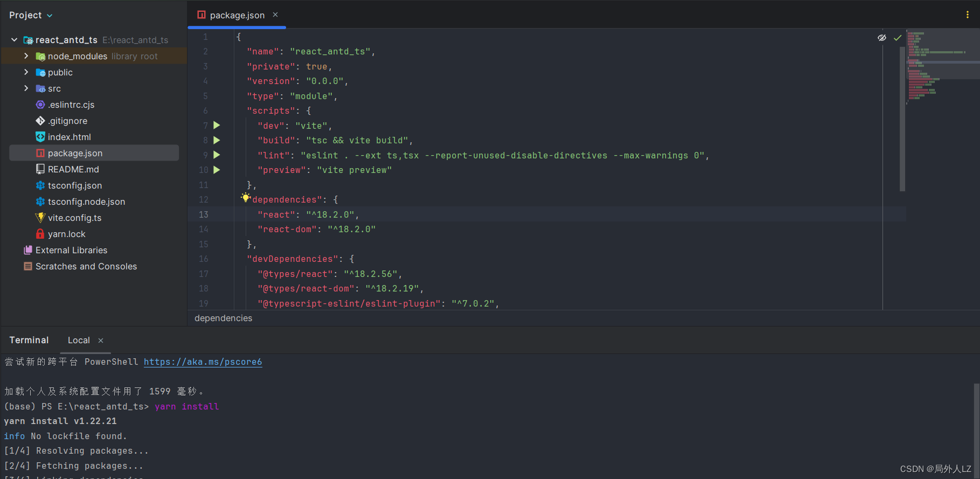Screen dimensions: 980x479
Task: Click the .eslintrc.cjs file icon
Action: (40, 105)
